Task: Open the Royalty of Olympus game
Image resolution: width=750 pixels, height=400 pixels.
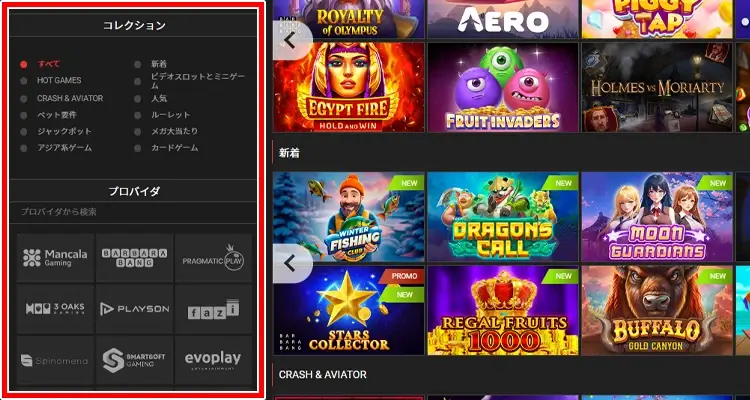Action: click(348, 19)
